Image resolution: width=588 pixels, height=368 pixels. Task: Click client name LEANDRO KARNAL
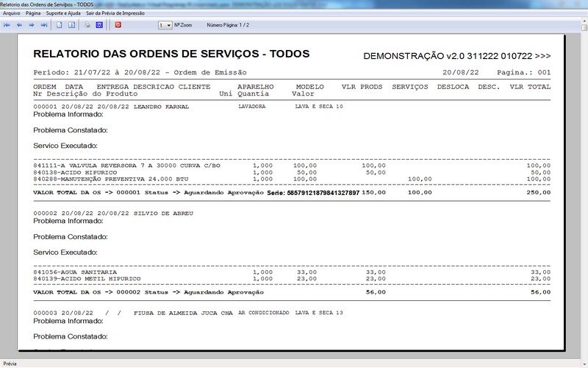pos(161,107)
